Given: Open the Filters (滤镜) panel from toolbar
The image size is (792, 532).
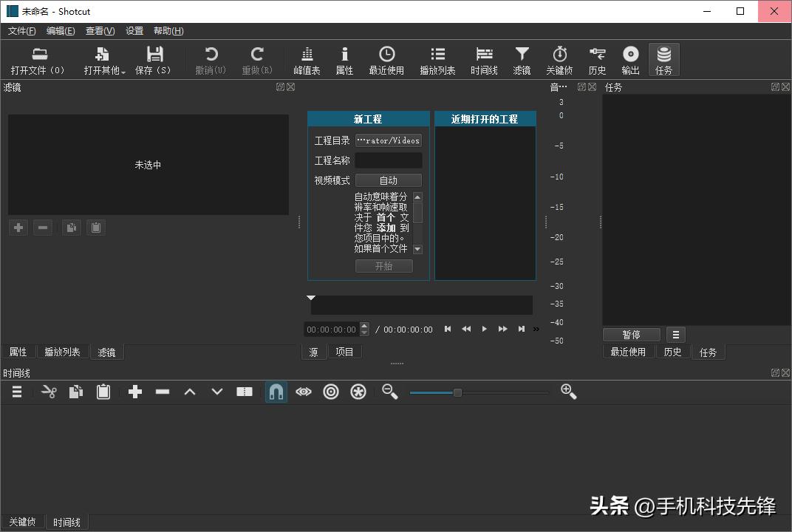Looking at the screenshot, I should coord(522,59).
